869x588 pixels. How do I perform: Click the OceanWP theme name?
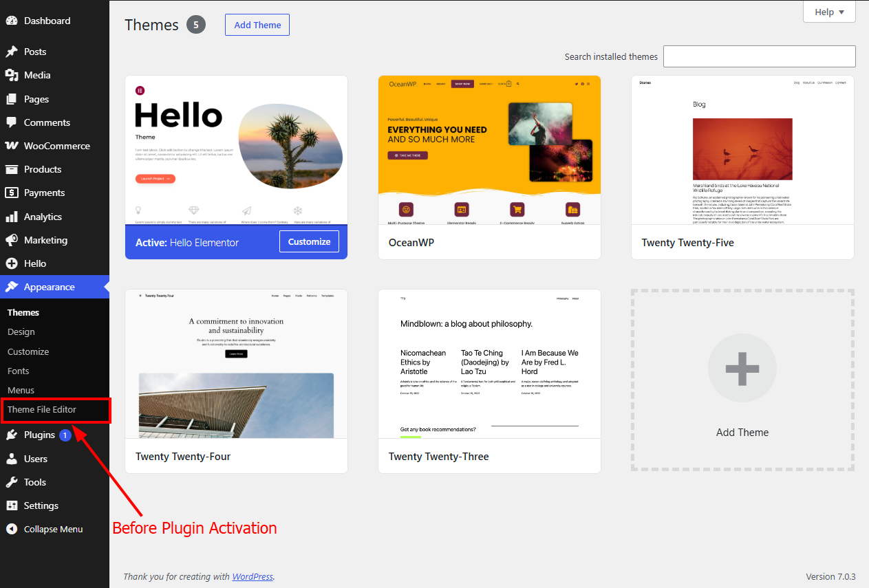coord(411,243)
